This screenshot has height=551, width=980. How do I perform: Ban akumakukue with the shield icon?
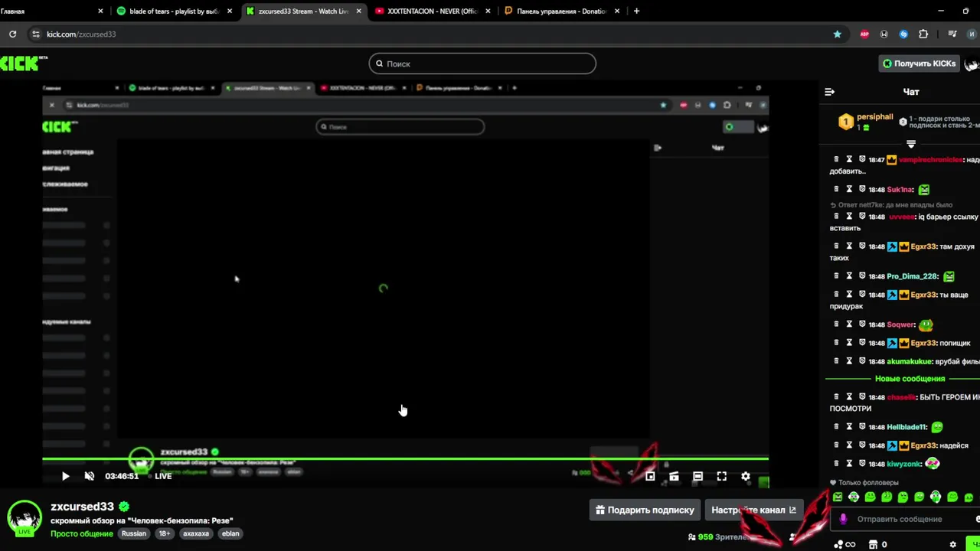tap(862, 361)
